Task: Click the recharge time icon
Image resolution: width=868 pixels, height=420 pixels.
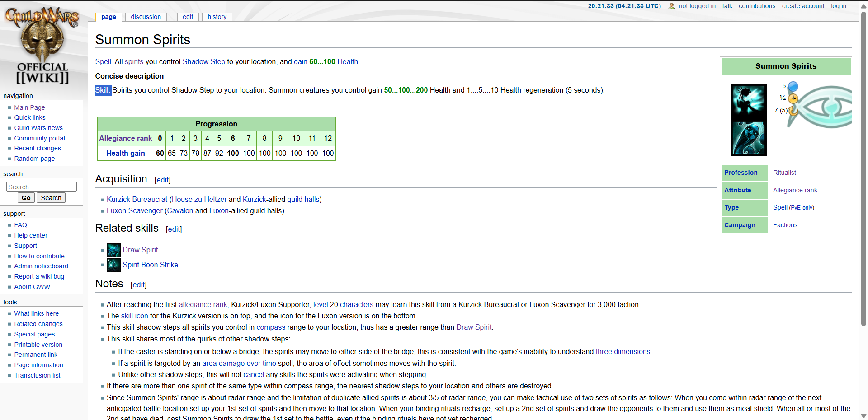Action: 793,110
